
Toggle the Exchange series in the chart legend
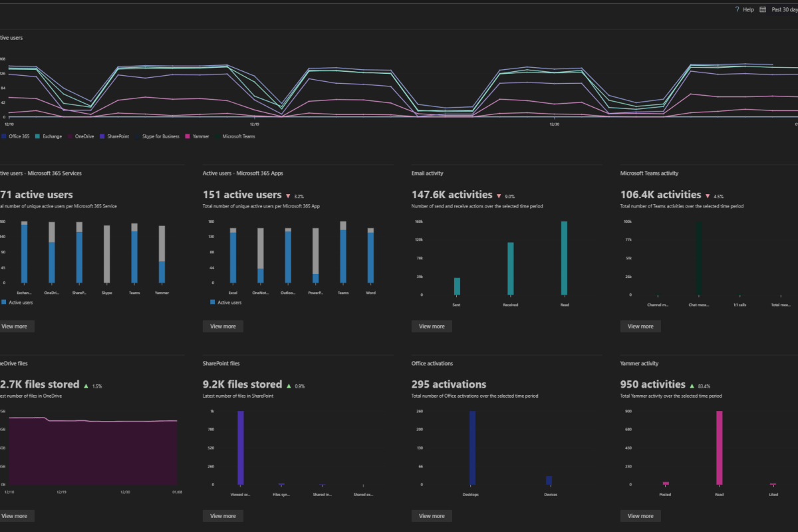(47, 136)
